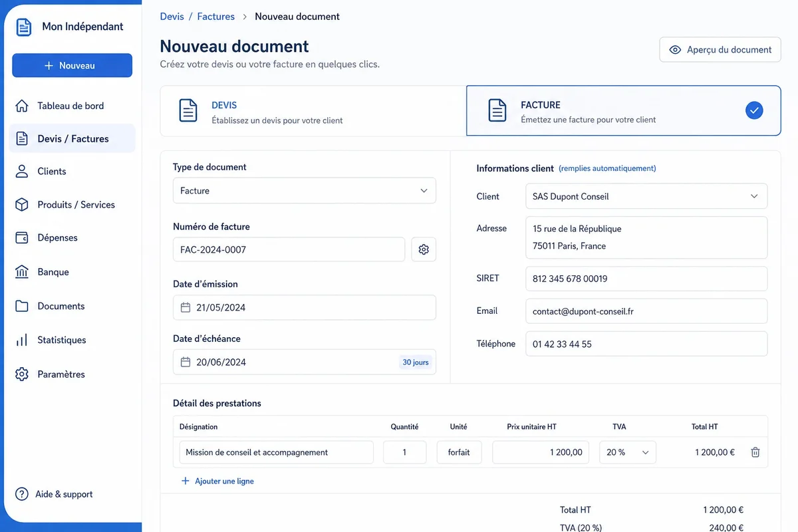This screenshot has height=532, width=798.
Task: Delete the line with the trash icon
Action: point(755,452)
